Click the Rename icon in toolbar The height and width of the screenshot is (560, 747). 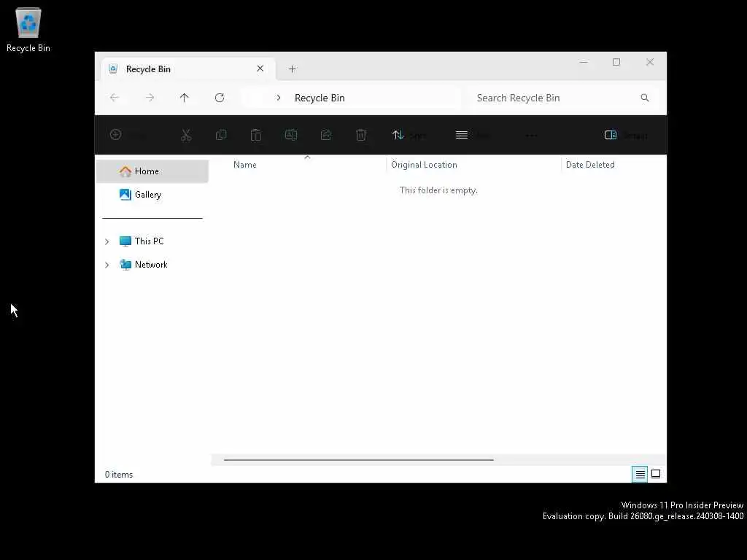291,135
